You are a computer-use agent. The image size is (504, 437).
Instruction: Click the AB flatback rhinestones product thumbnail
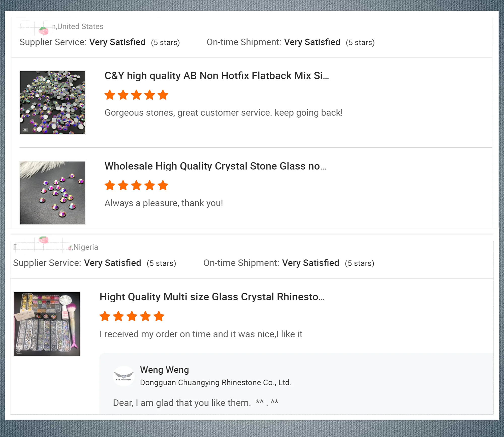click(x=53, y=102)
